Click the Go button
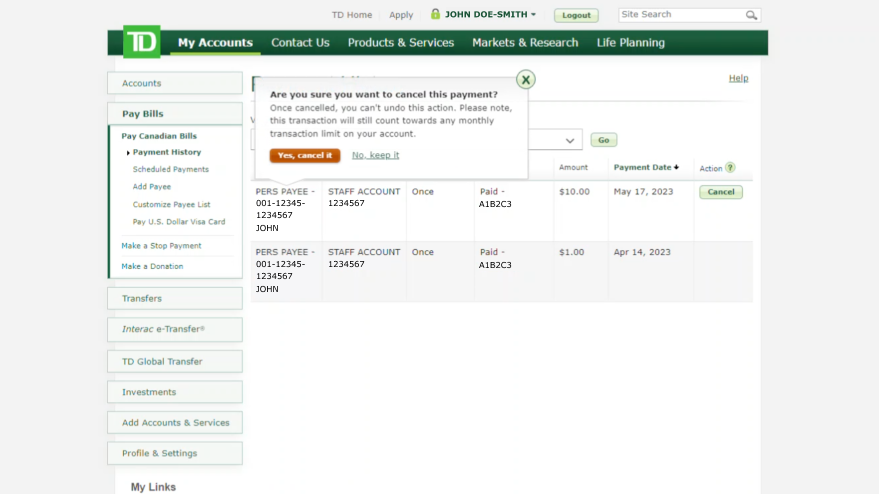This screenshot has height=494, width=879. tap(604, 140)
